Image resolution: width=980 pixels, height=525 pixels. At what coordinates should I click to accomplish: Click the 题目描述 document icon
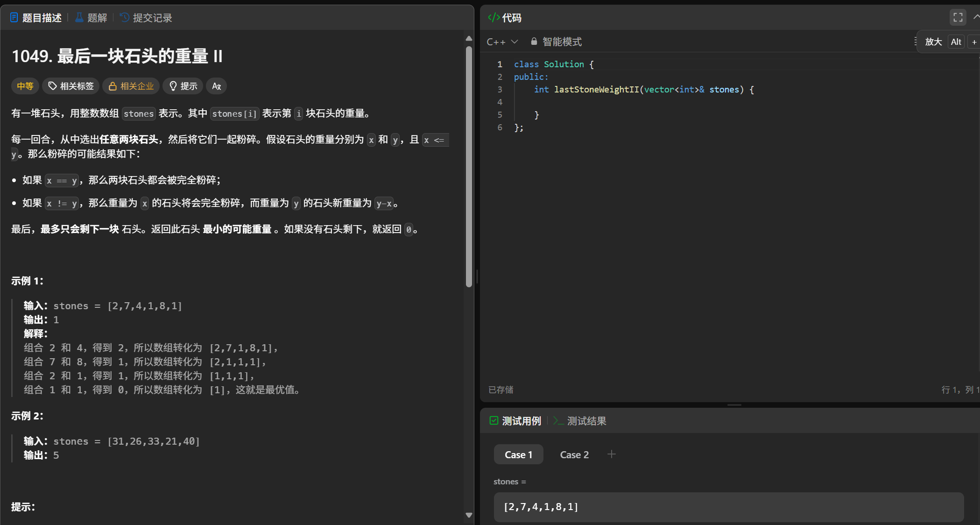coord(14,18)
